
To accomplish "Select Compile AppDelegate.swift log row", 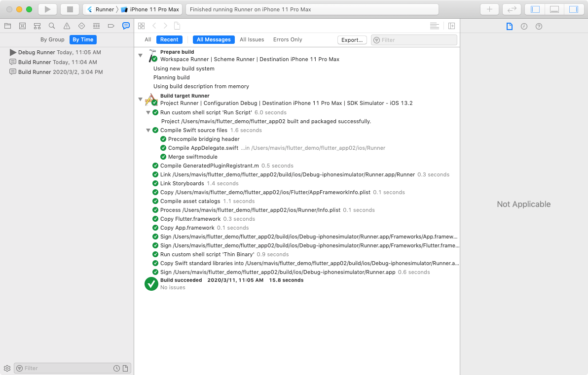I will click(x=297, y=148).
